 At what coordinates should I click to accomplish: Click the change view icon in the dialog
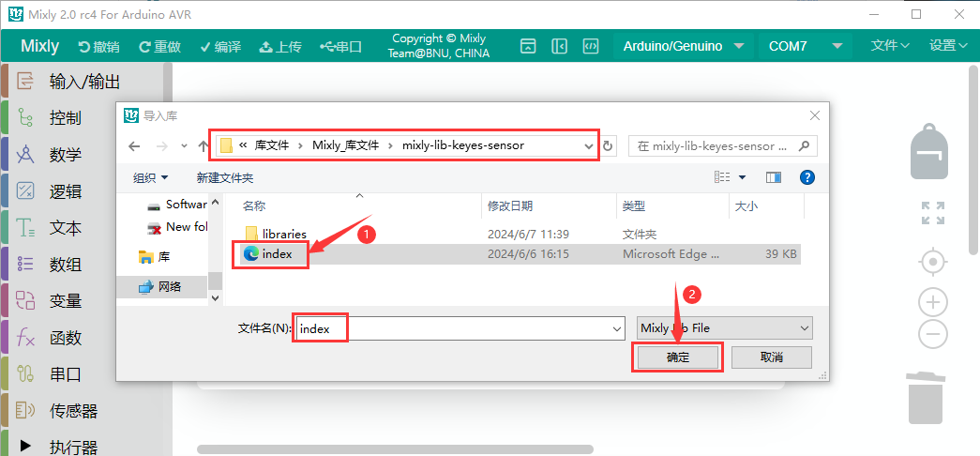[x=722, y=177]
